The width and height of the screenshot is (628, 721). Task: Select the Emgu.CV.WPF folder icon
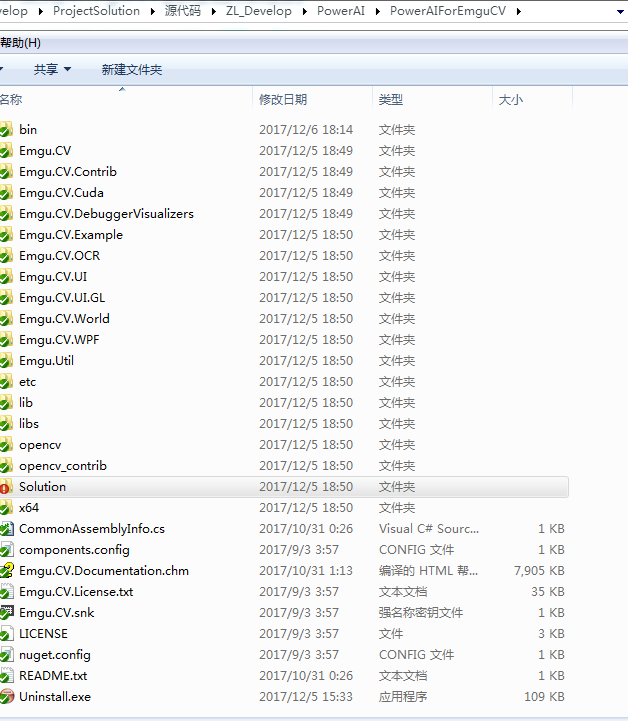click(x=6, y=340)
